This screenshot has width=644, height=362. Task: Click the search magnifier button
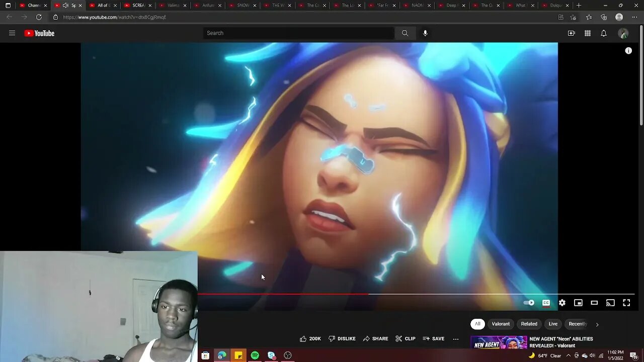point(405,33)
